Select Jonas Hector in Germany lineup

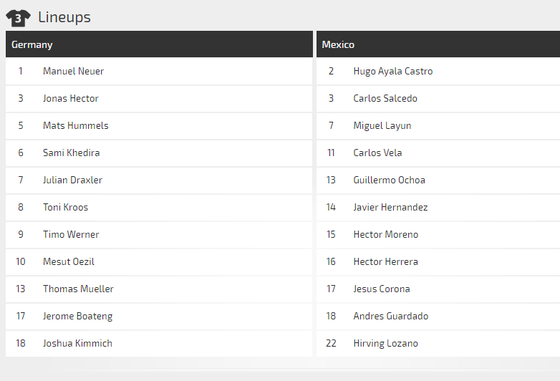[x=70, y=98]
